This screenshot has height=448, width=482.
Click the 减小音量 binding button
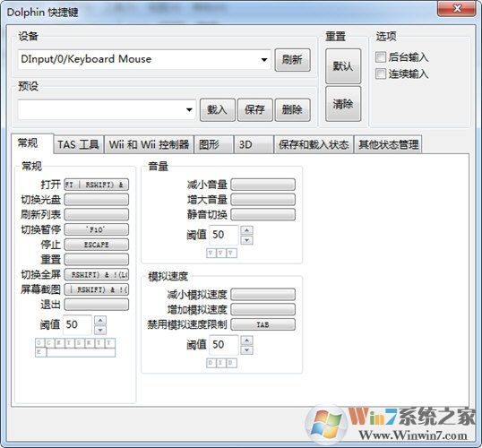pyautogui.click(x=263, y=185)
